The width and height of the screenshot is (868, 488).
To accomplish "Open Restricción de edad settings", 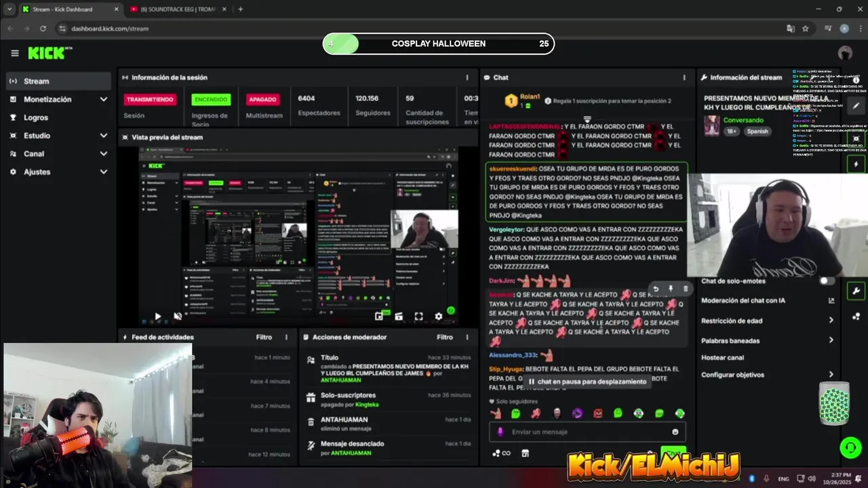I will [768, 321].
